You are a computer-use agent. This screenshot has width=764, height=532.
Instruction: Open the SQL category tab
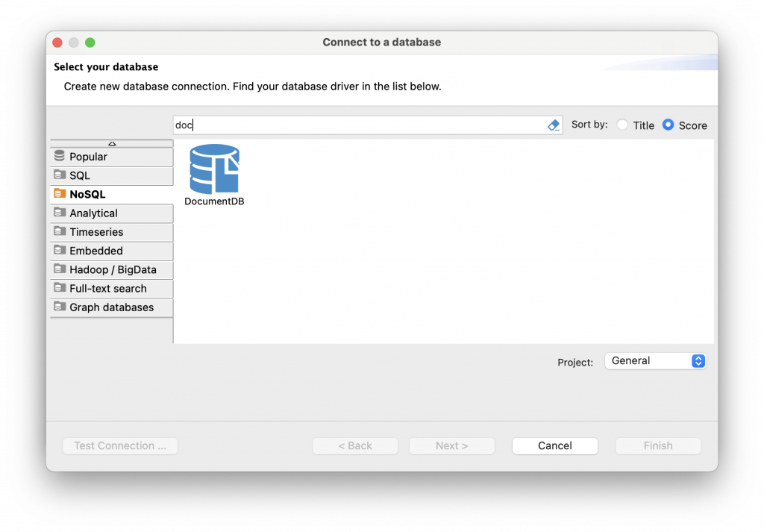coord(112,175)
